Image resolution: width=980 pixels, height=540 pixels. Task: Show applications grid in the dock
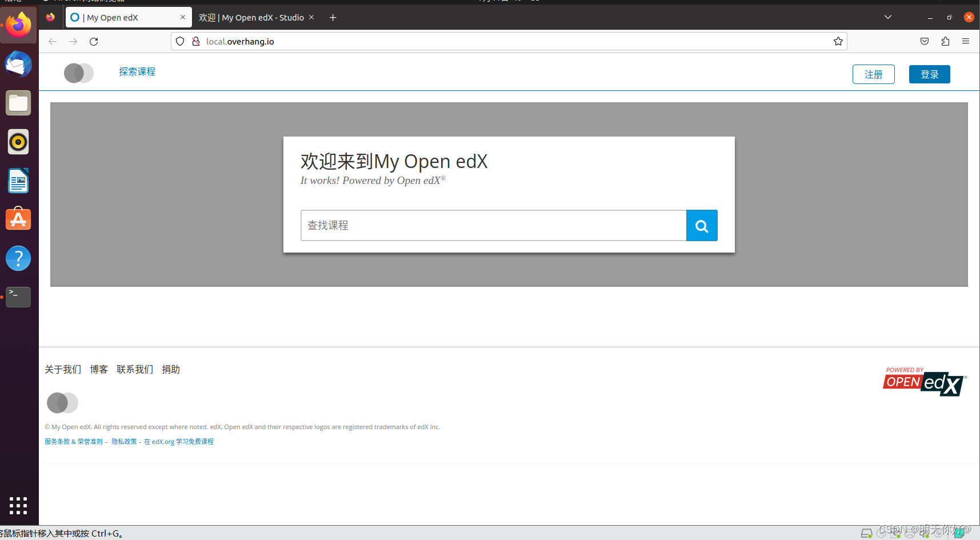[x=18, y=505]
